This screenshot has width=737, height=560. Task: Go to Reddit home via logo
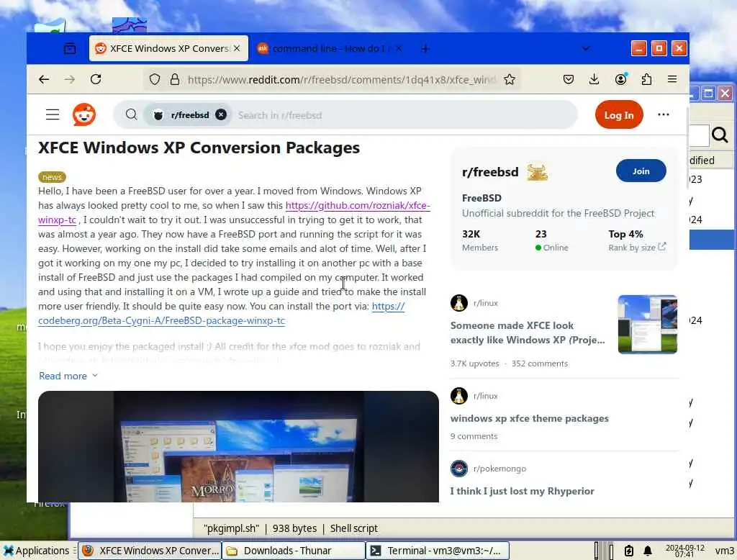tap(84, 114)
